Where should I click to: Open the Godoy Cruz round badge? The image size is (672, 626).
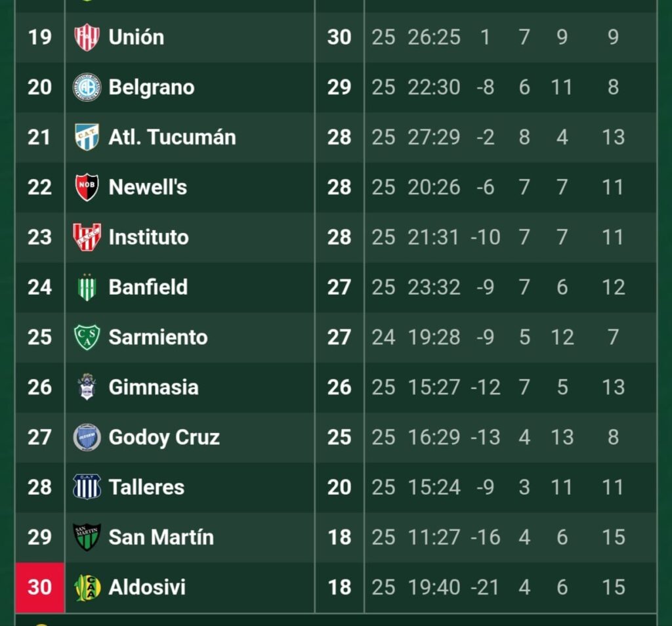(87, 437)
